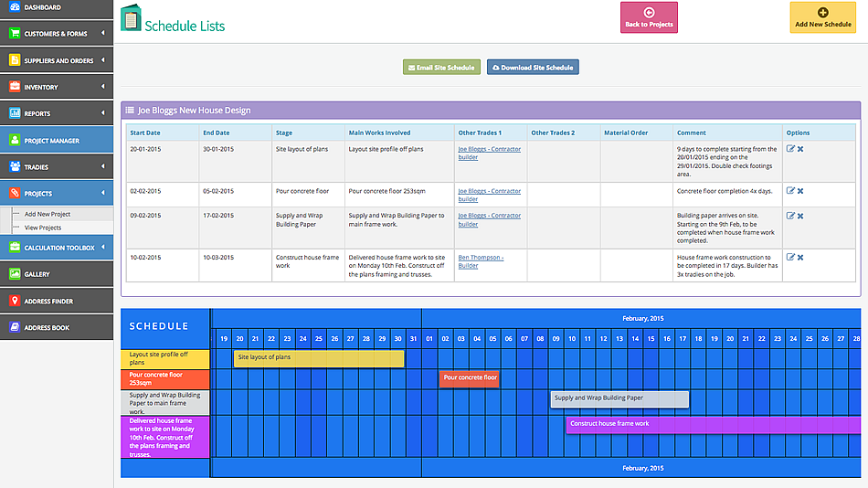Expand the Suppliers and Orders submenu arrow

pos(103,59)
